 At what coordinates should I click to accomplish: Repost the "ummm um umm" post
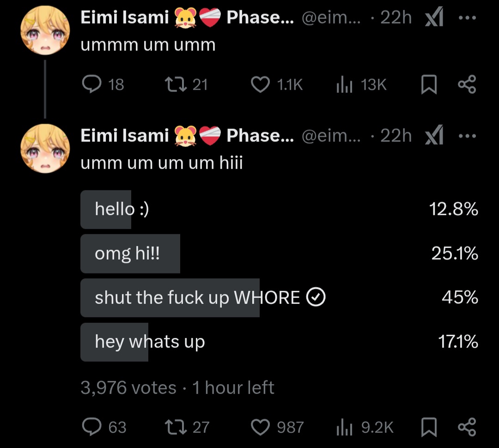pyautogui.click(x=175, y=85)
